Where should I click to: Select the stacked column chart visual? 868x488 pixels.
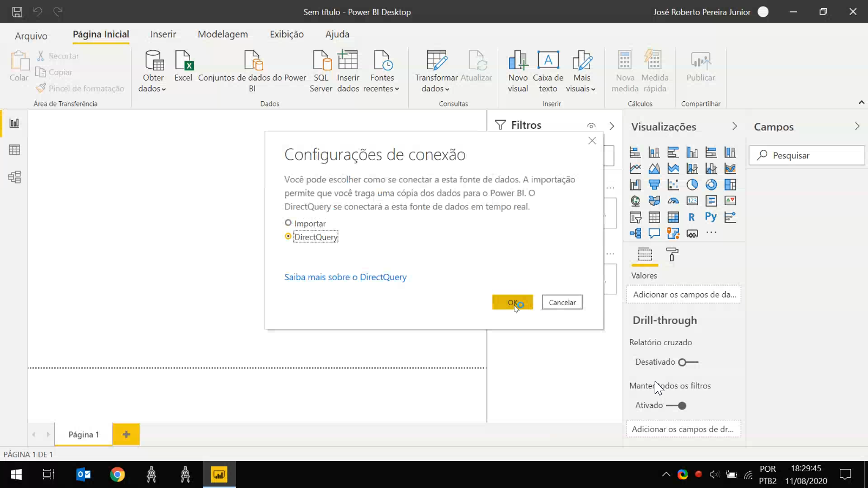click(x=654, y=152)
